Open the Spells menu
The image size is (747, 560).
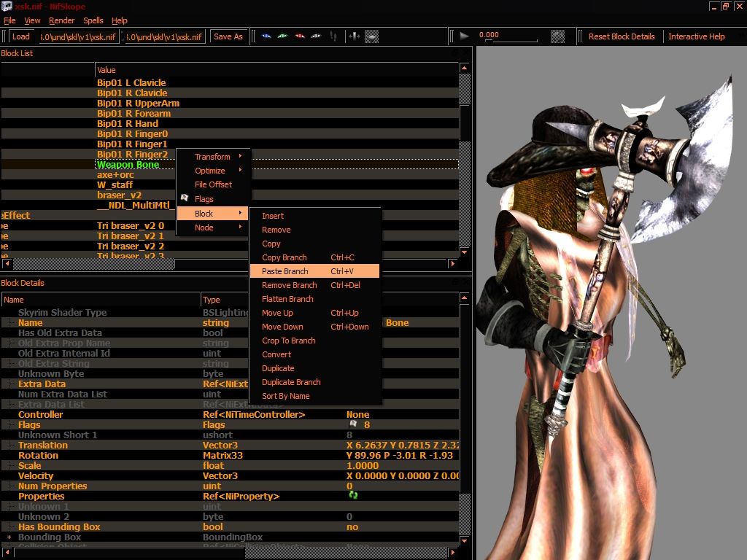point(93,20)
